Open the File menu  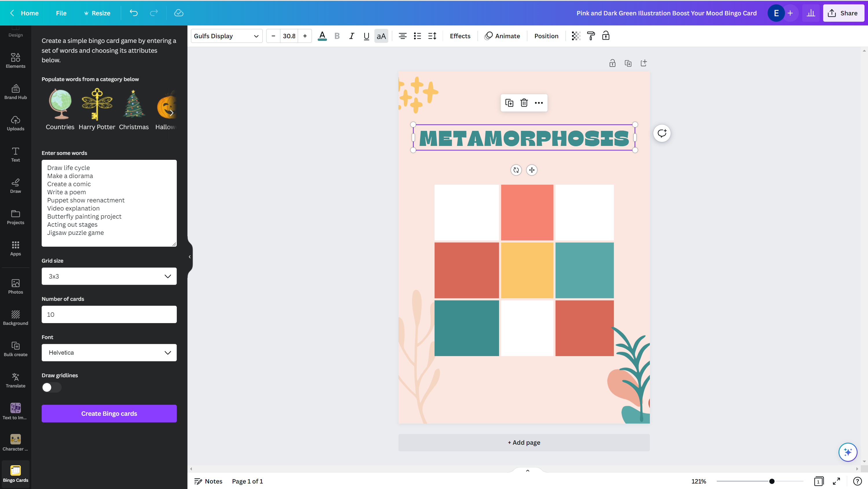pos(61,13)
